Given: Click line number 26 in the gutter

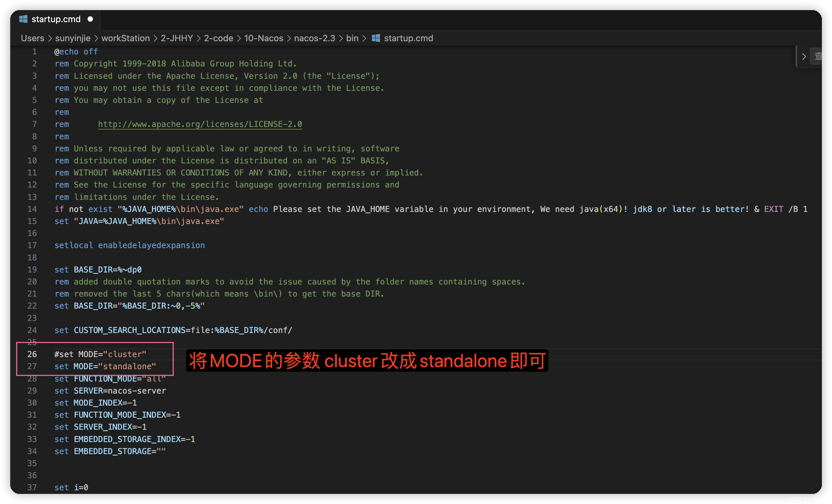Looking at the screenshot, I should point(32,354).
